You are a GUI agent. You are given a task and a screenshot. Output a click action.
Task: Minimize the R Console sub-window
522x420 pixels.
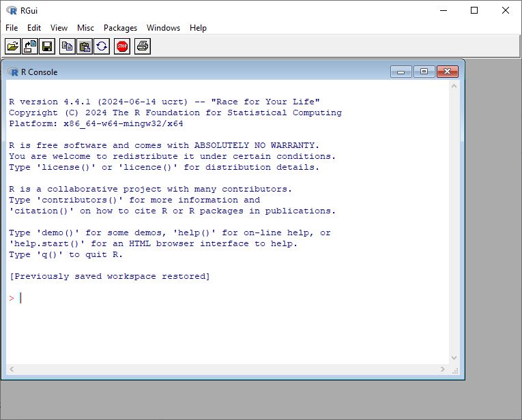(401, 72)
